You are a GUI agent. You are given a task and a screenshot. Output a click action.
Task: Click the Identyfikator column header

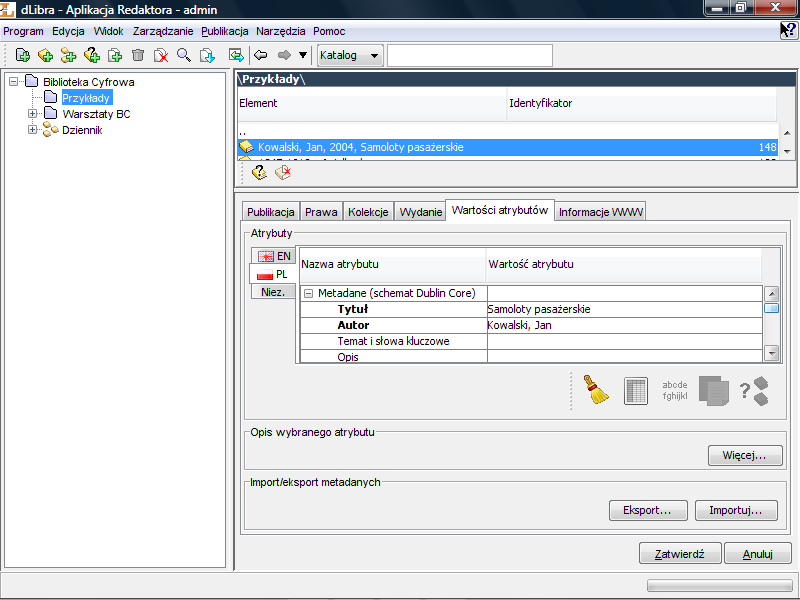642,103
